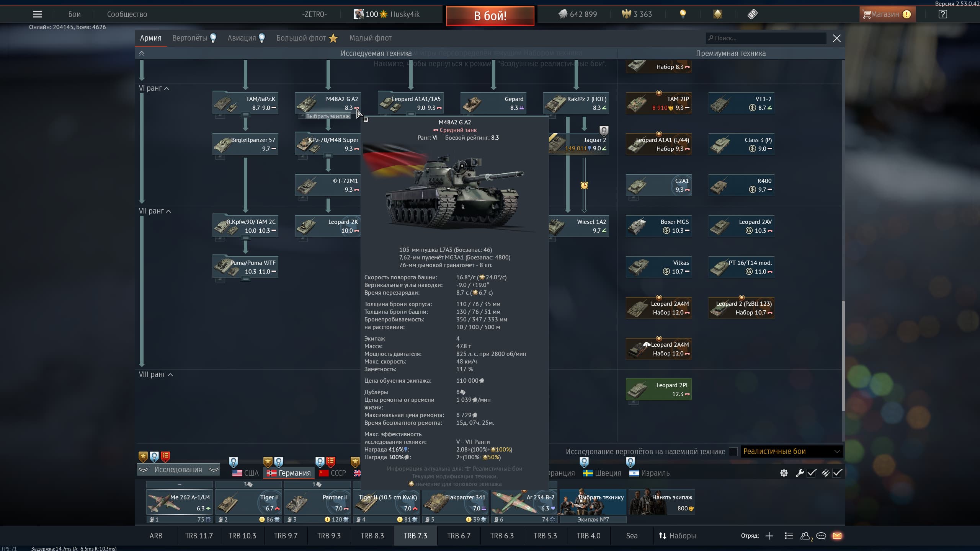Open the chat speech bubble icon
Viewport: 980px width, 551px height.
pos(821,536)
